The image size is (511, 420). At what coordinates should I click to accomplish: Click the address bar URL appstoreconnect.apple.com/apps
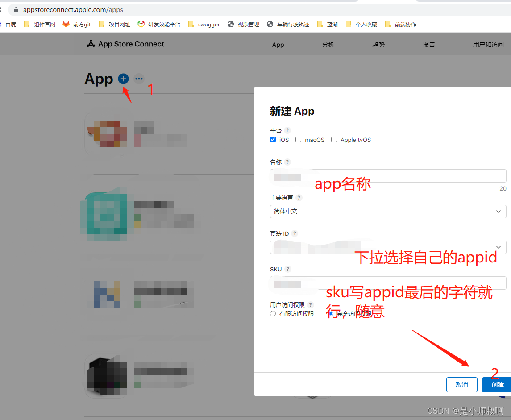click(73, 10)
